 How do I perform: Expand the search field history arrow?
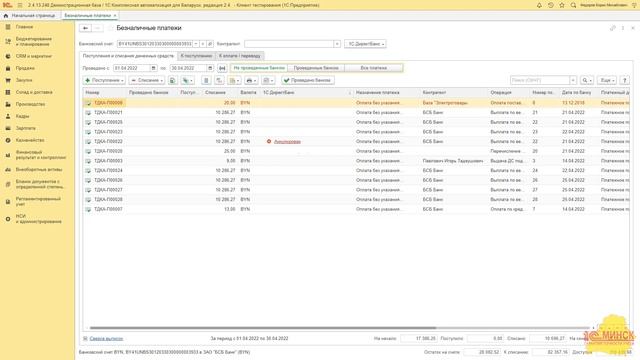pos(573,80)
